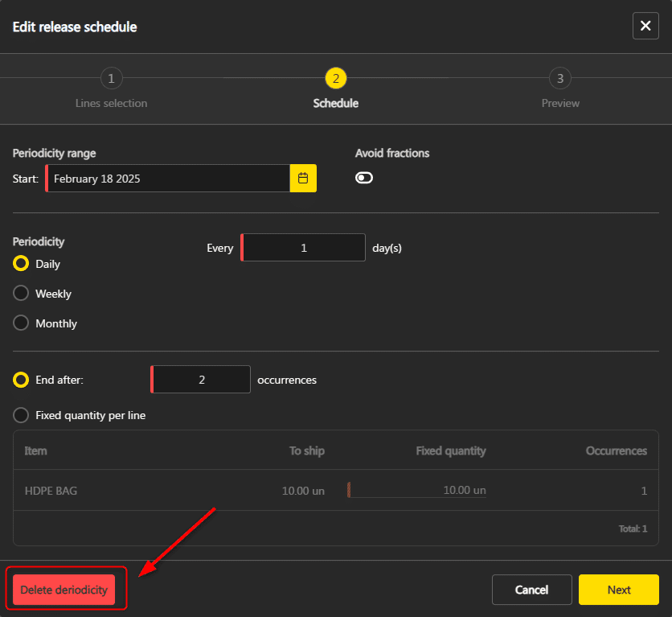
Task: Click the Fixed quantity field for HDPE BAG
Action: [x=418, y=491]
